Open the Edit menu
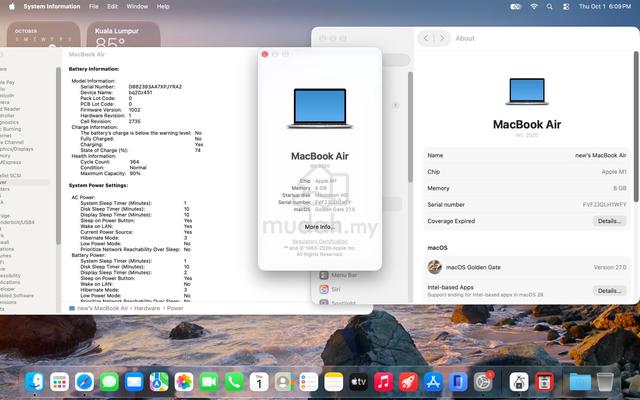 click(x=112, y=7)
